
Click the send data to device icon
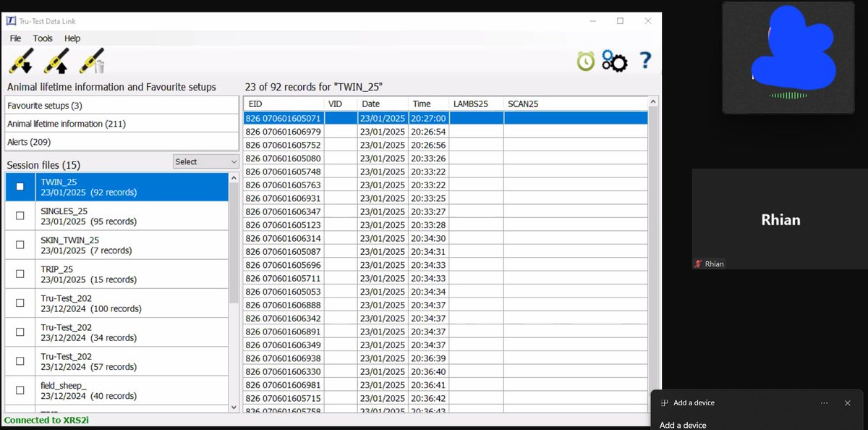pos(56,62)
